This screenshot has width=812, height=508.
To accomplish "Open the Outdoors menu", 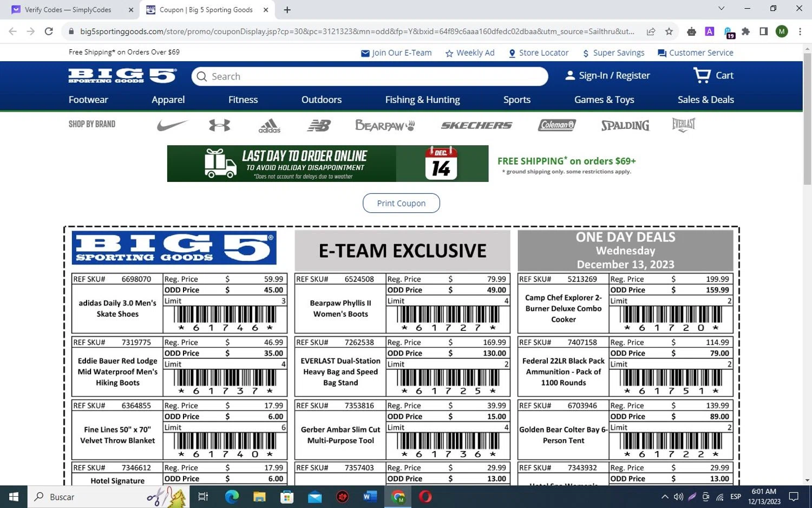I will tap(322, 100).
